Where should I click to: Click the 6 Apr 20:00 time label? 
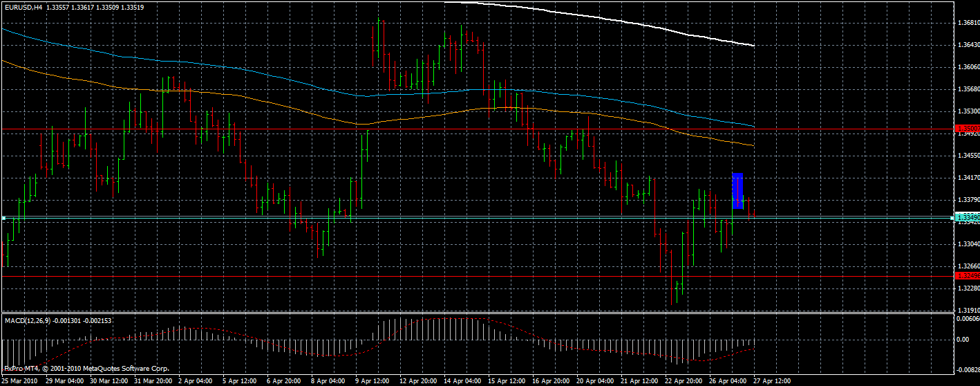(283, 381)
